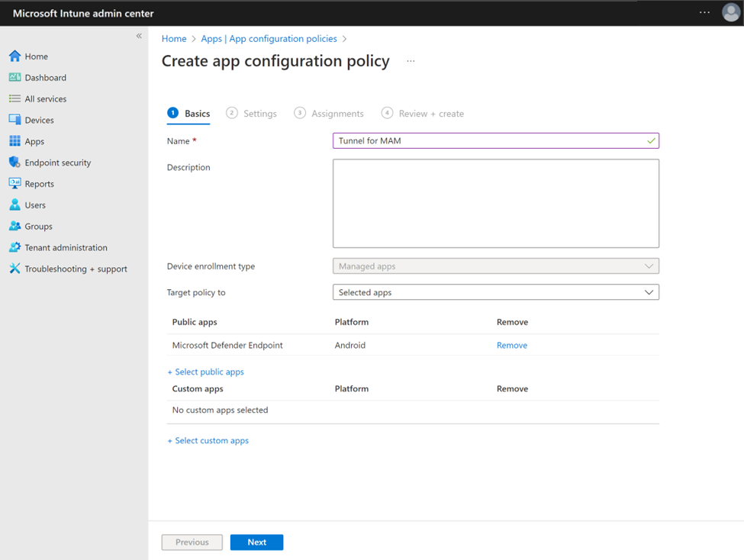744x560 pixels.
Task: Click Next to proceed to Settings
Action: (x=256, y=542)
